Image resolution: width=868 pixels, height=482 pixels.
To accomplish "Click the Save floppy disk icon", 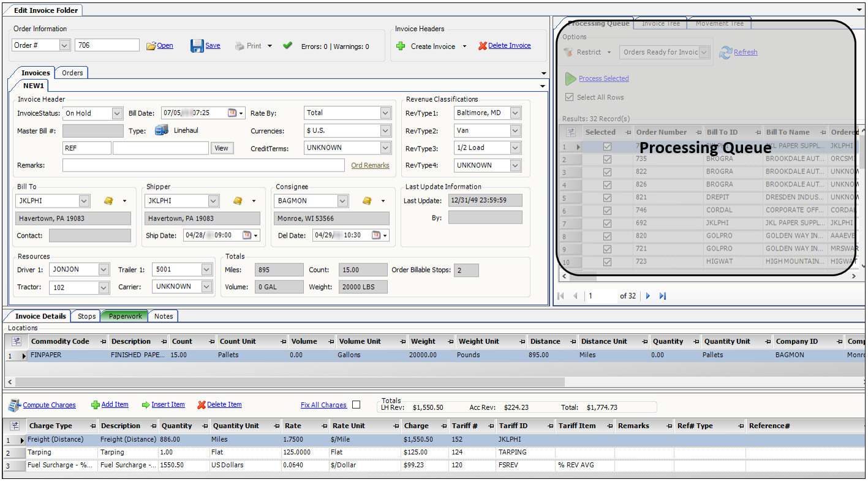I will click(x=197, y=46).
